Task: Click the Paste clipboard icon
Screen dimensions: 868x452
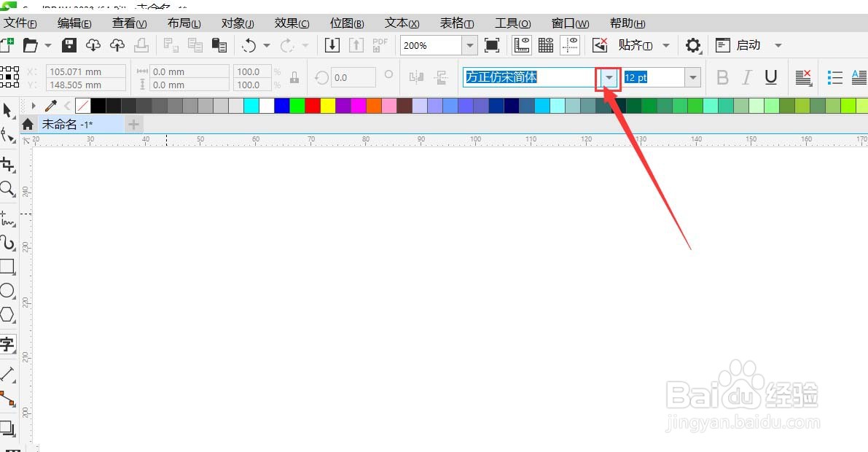Action: coord(220,45)
